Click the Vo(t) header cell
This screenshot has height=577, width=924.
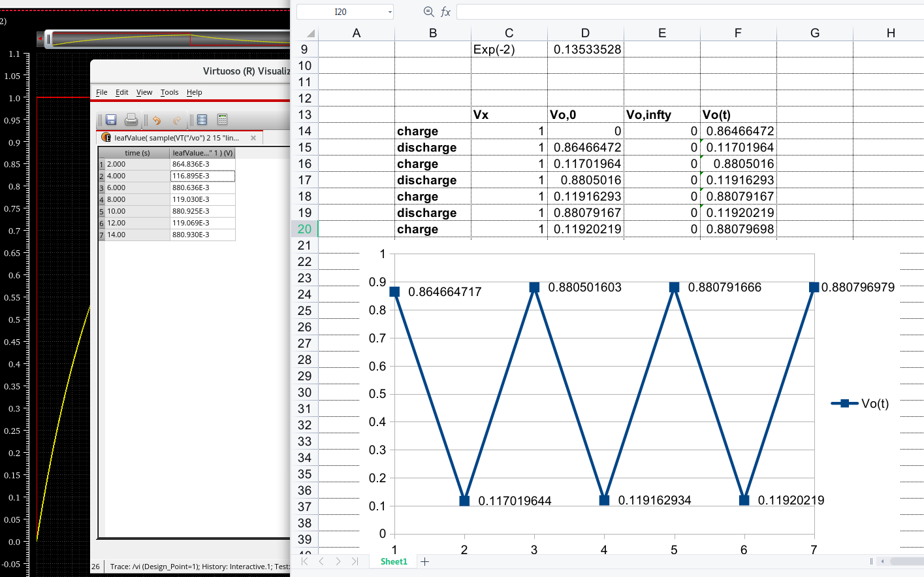(739, 114)
